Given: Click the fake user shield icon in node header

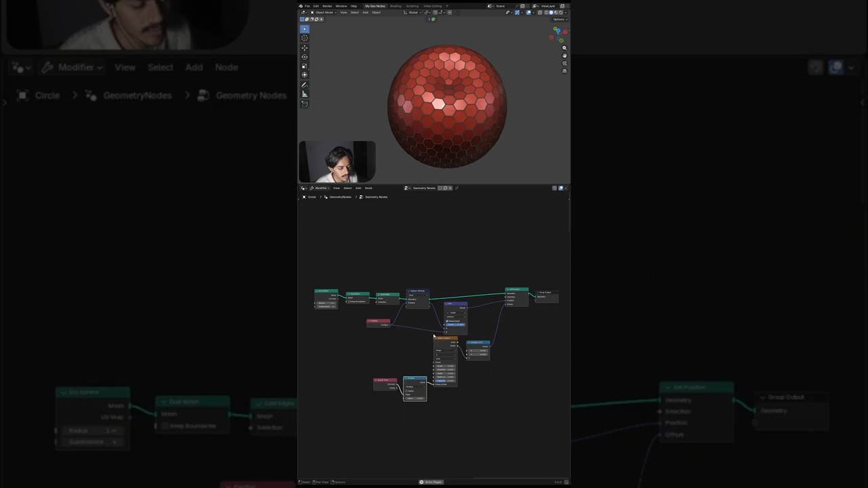Looking at the screenshot, I should (x=439, y=188).
